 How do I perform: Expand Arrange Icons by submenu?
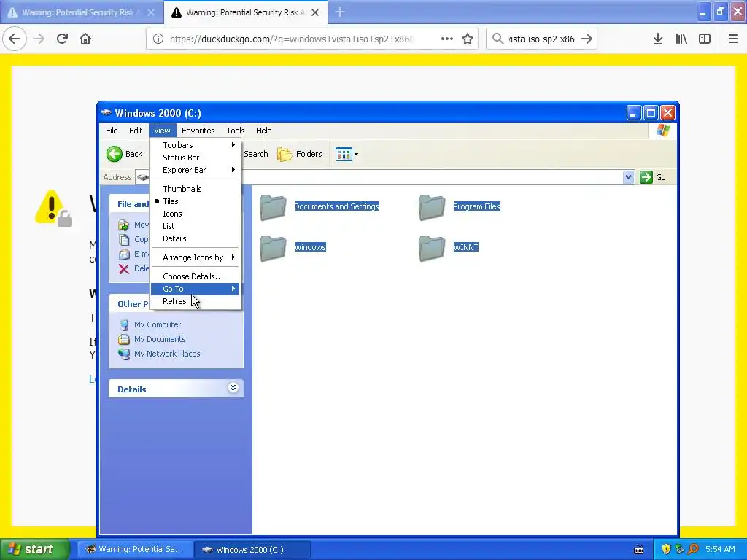pos(196,257)
